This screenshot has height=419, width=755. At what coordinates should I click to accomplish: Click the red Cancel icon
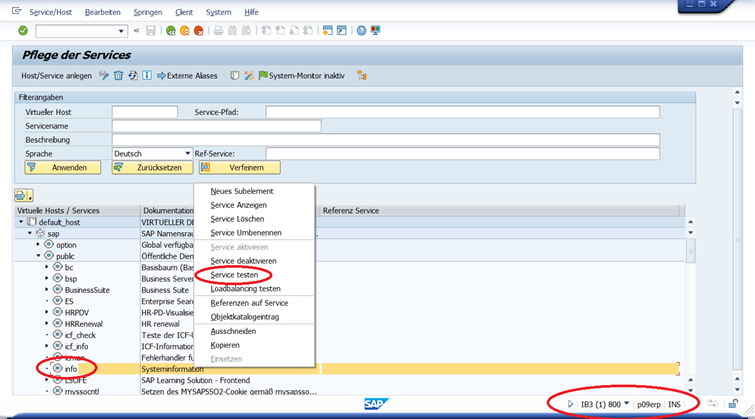point(198,31)
